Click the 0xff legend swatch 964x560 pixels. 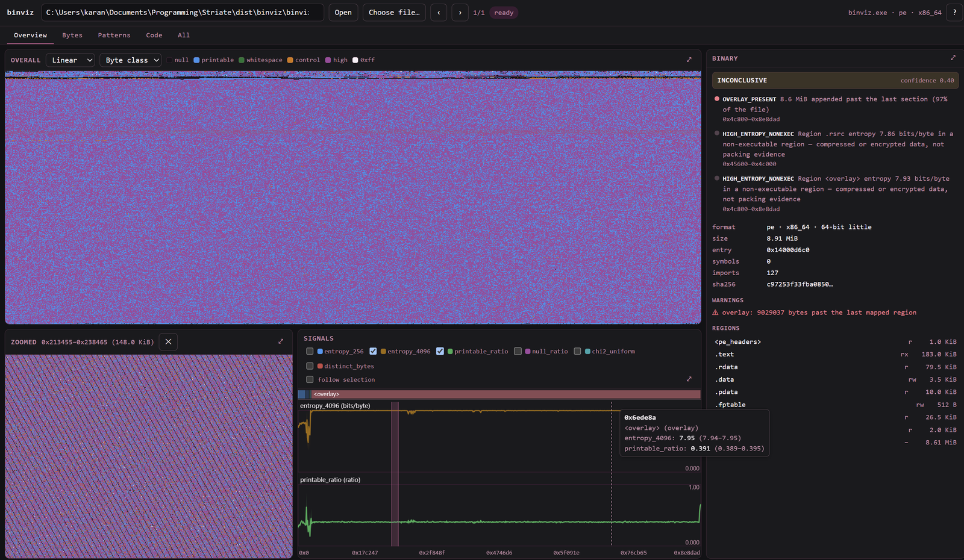[x=355, y=60]
